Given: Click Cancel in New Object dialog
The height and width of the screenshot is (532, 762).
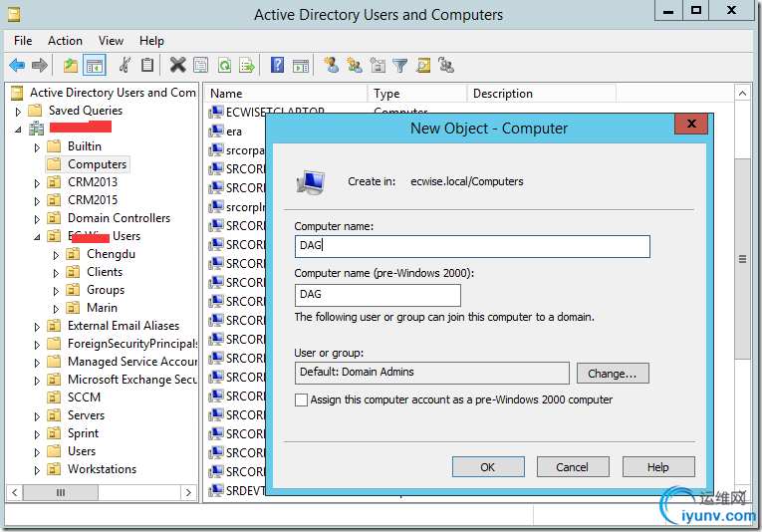Looking at the screenshot, I should pos(573,467).
